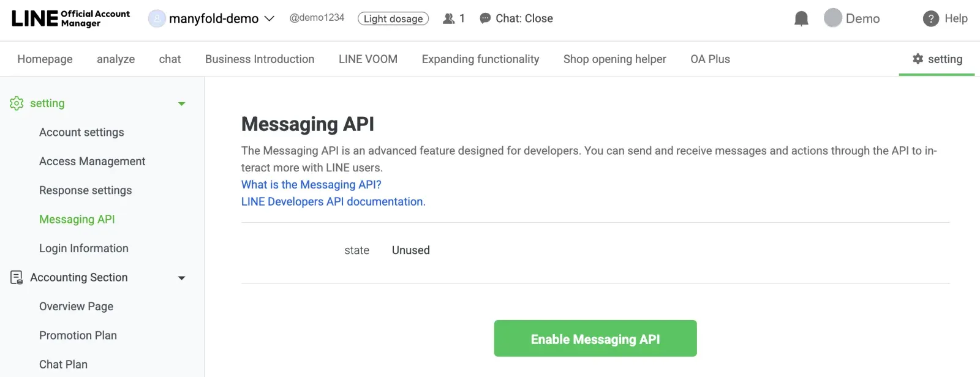The width and height of the screenshot is (980, 377).
Task: Click the Help question mark icon
Action: point(931,18)
